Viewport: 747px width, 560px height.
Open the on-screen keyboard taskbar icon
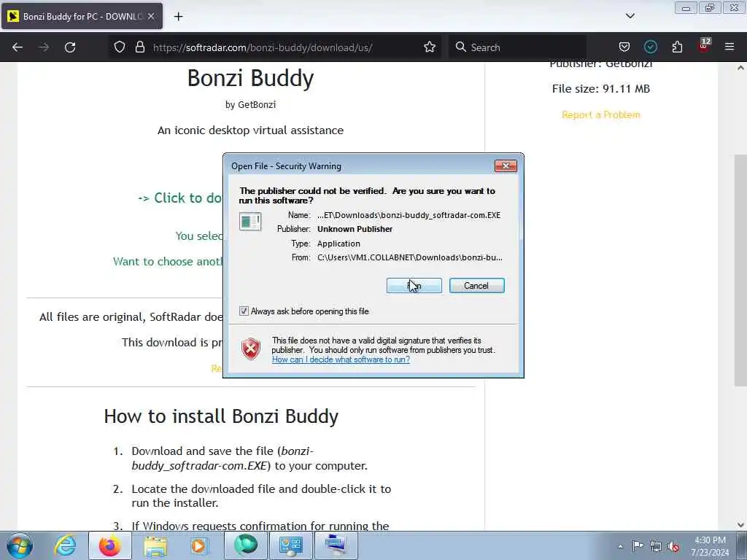pyautogui.click(x=336, y=545)
